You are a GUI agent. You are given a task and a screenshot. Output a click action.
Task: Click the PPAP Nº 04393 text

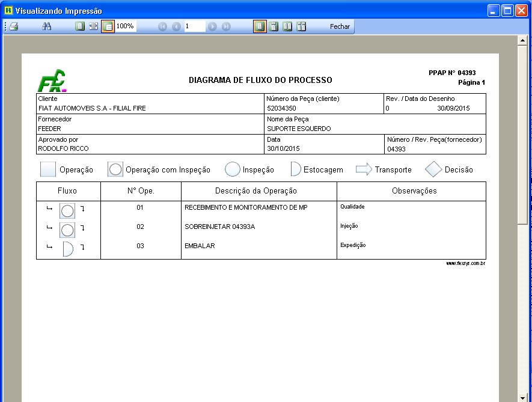tap(452, 73)
